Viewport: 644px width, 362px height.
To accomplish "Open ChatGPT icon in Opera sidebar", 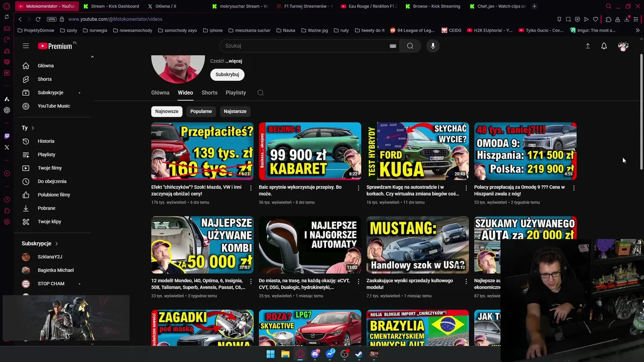I will [7, 110].
